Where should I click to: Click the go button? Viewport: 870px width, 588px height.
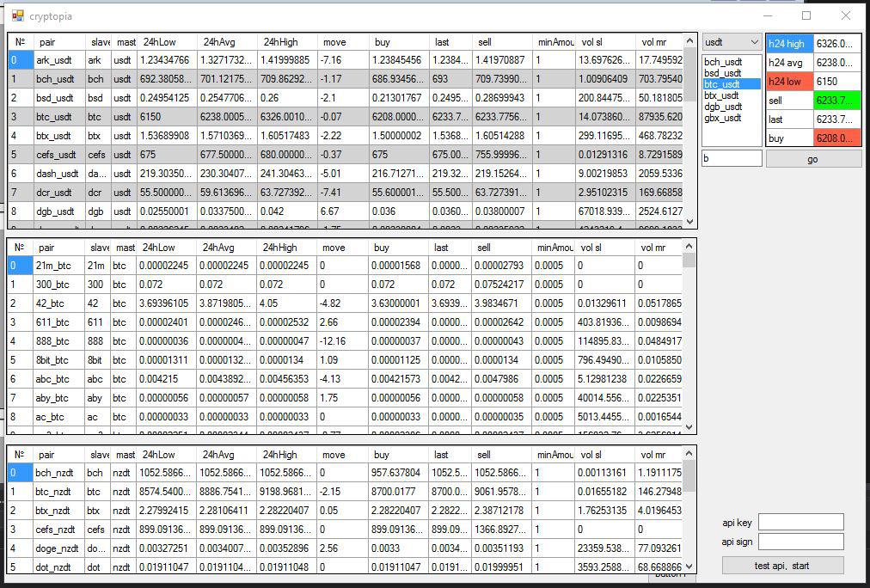point(813,159)
